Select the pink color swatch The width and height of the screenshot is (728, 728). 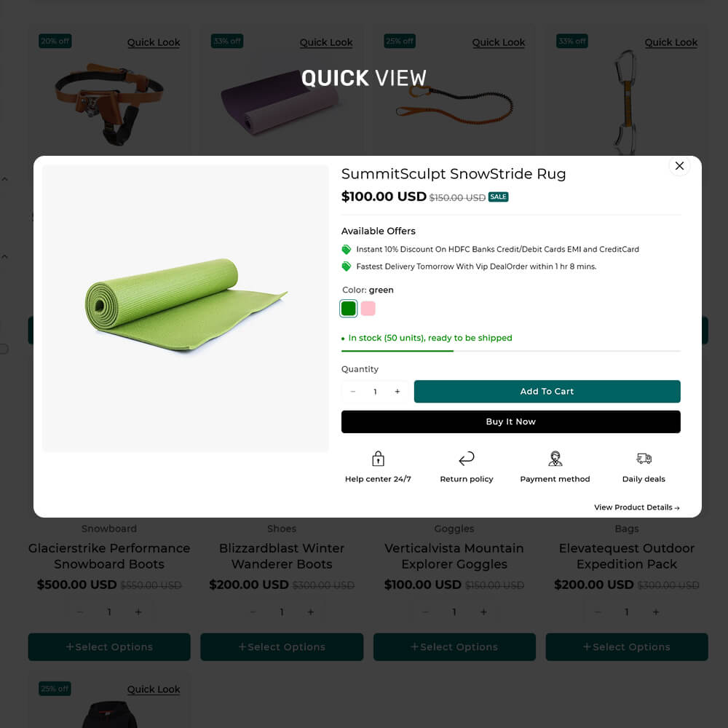point(368,308)
